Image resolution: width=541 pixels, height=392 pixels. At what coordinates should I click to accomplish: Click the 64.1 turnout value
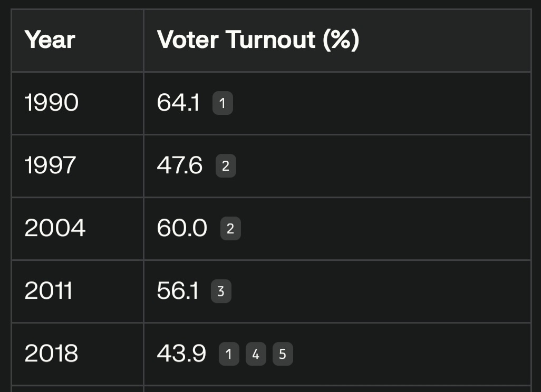point(178,103)
